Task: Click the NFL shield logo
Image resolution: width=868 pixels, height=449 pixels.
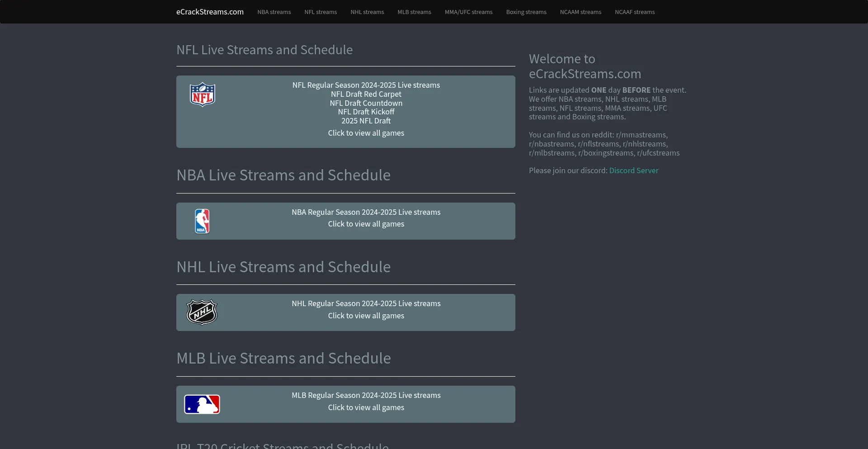Action: point(202,95)
